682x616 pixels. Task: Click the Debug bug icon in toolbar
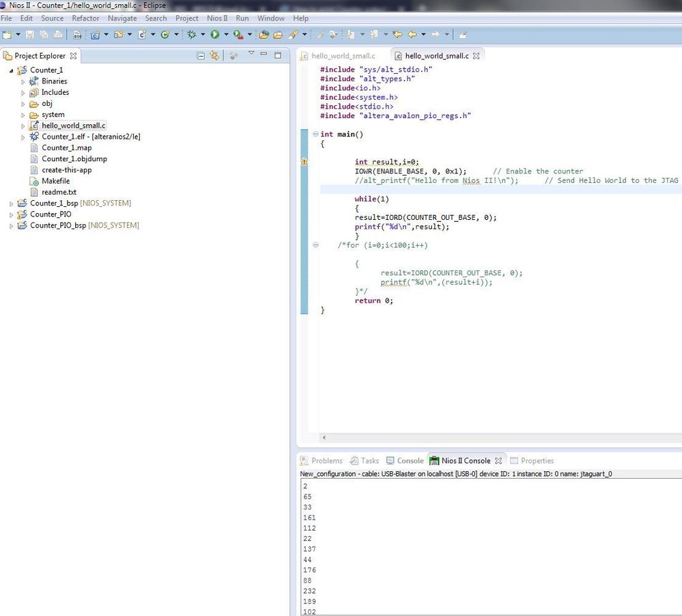click(x=192, y=34)
